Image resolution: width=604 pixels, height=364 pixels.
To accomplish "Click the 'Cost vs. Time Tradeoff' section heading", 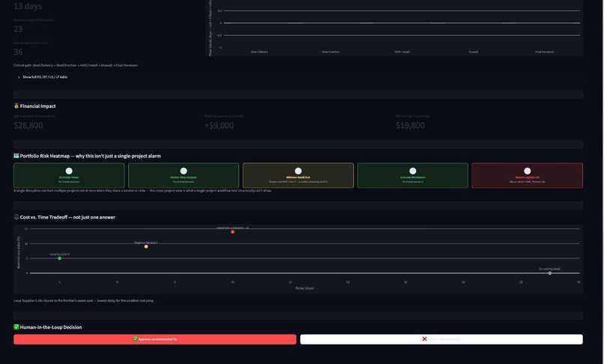I will [67, 217].
